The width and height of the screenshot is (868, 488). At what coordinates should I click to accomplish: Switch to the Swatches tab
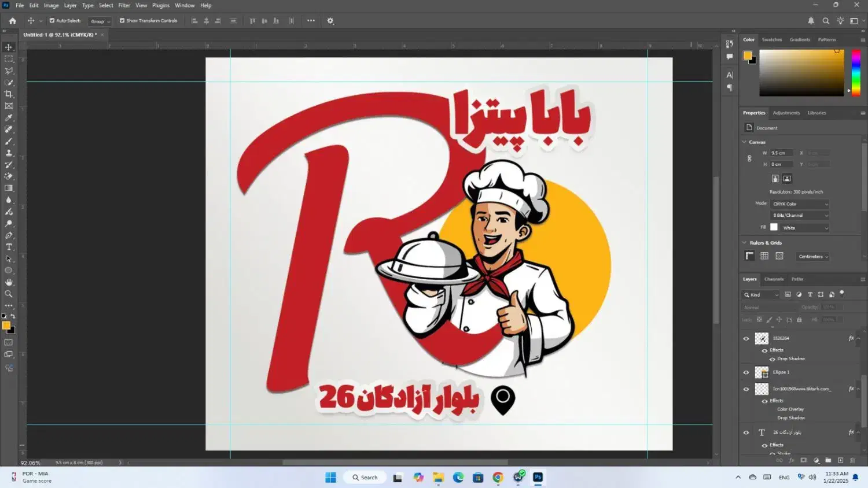771,40
